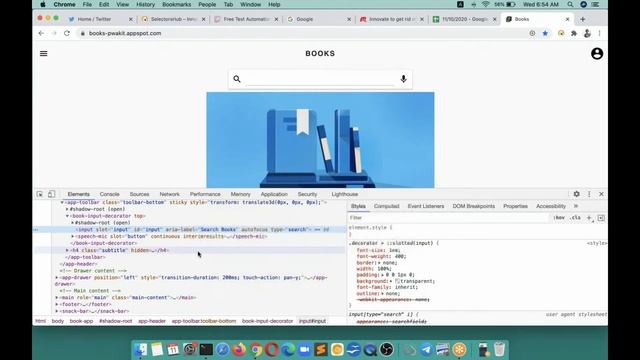Show more sidebar tabs chevron
Screen dimensions: 640x360
pyautogui.click(x=576, y=206)
